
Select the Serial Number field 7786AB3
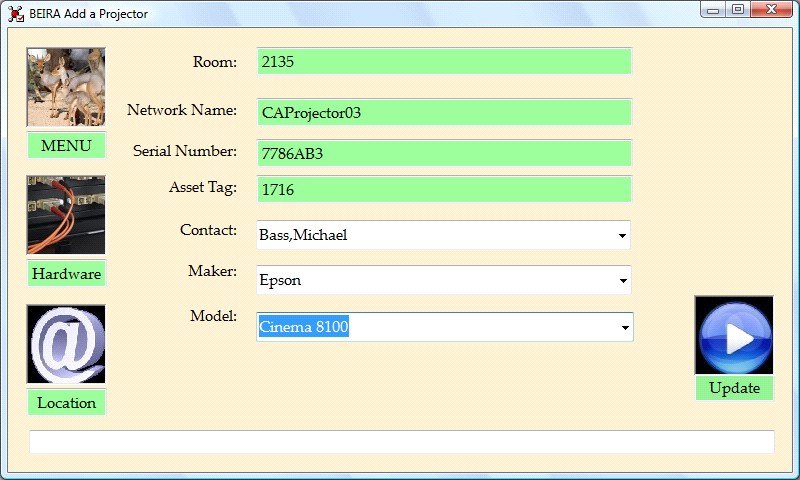(x=444, y=154)
